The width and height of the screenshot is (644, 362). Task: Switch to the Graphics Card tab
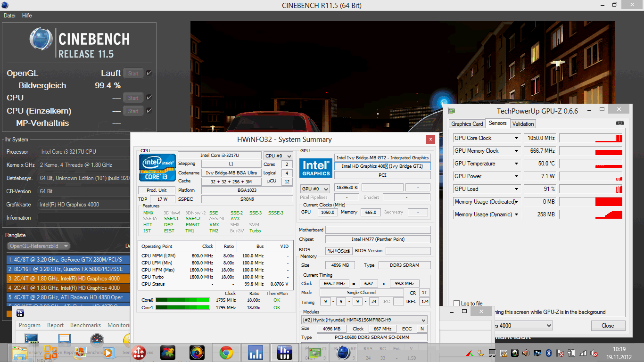[x=467, y=124]
